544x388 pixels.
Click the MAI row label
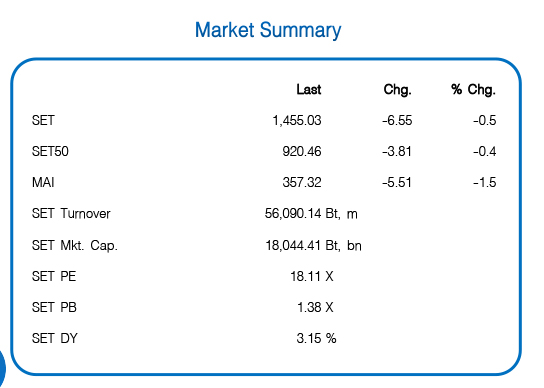43,182
